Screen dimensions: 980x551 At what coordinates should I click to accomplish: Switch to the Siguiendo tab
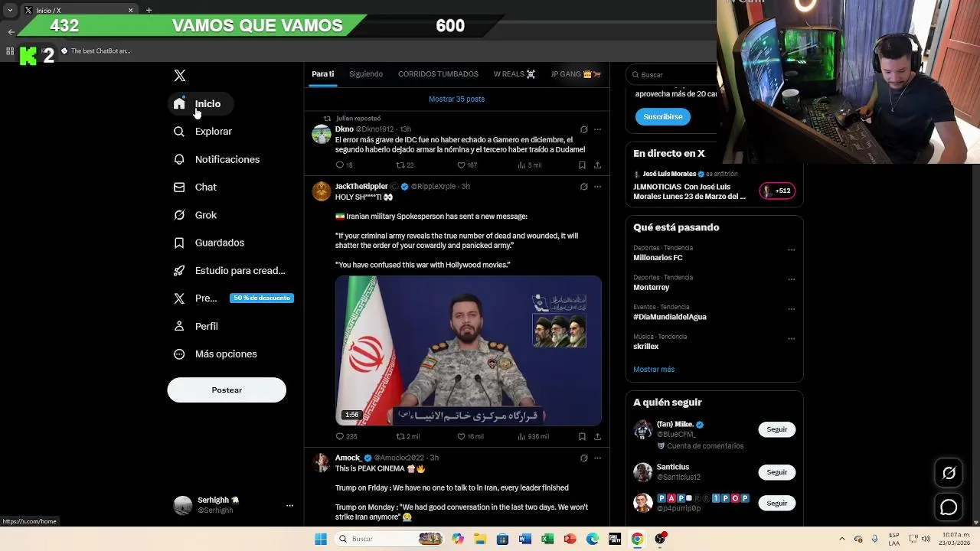[366, 74]
